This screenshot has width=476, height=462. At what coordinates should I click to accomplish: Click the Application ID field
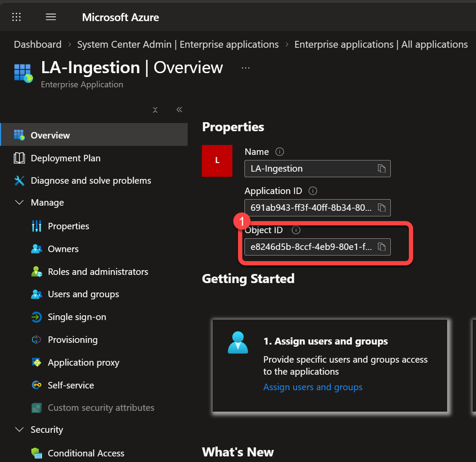pyautogui.click(x=318, y=208)
